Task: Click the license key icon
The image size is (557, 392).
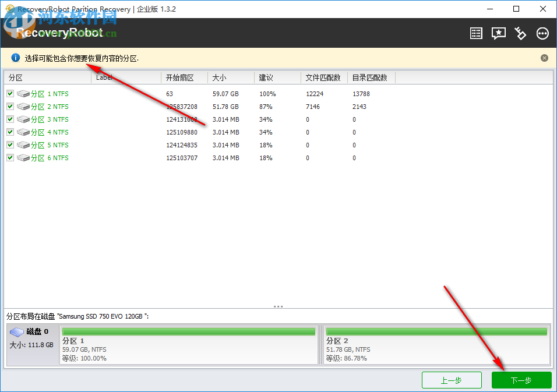Action: point(520,33)
